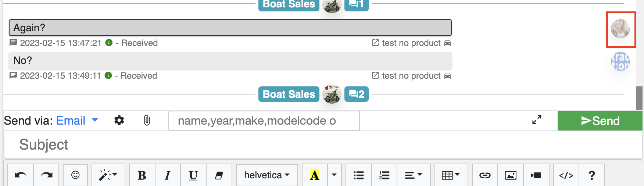Open the Send via Email dropdown
This screenshot has height=186, width=644.
77,121
